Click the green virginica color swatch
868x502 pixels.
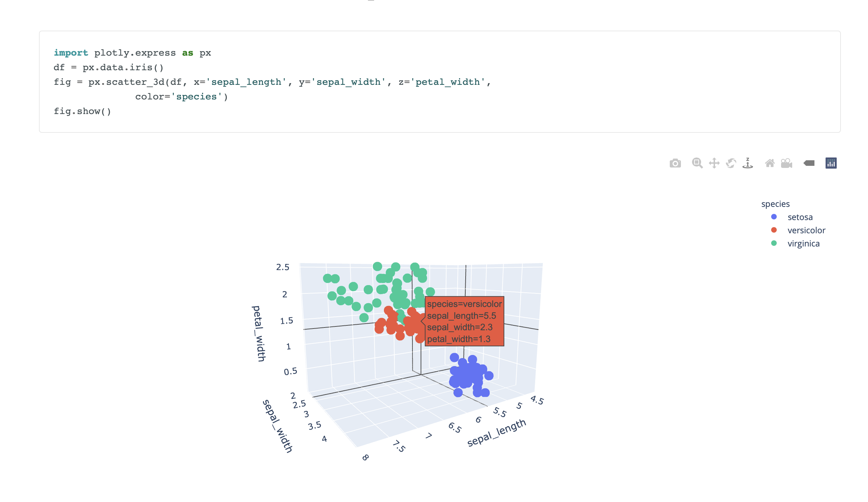[x=773, y=243]
